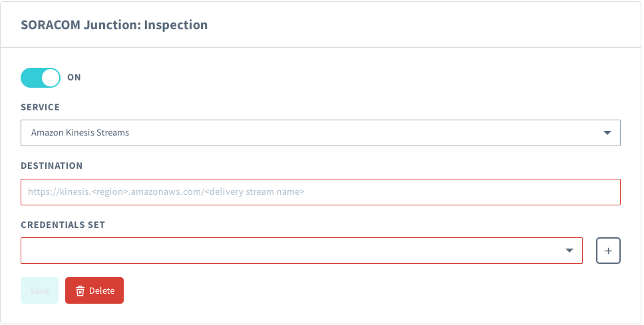Viewport: 644px width, 325px height.
Task: Click the SORACOM Junction: Inspection heading
Action: (x=114, y=25)
